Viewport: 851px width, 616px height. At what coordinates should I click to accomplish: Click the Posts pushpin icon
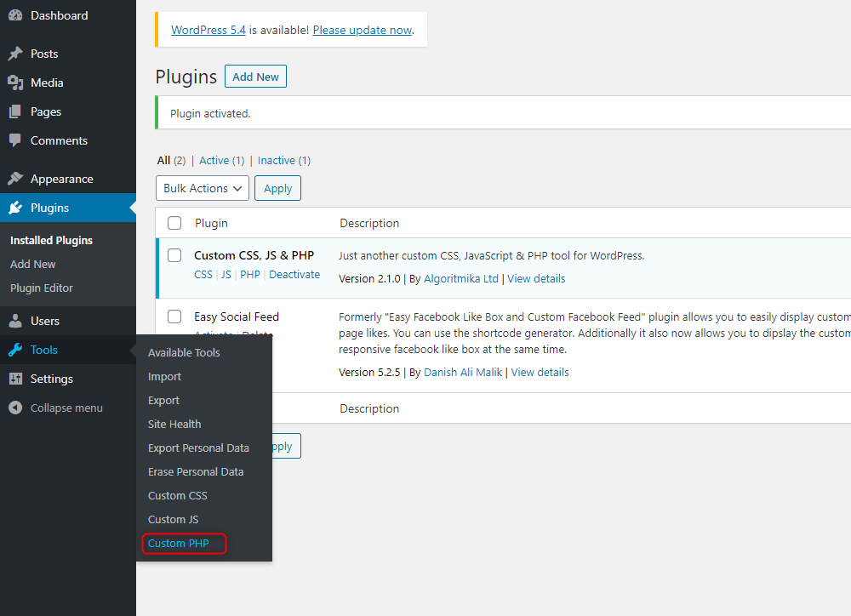[x=15, y=54]
